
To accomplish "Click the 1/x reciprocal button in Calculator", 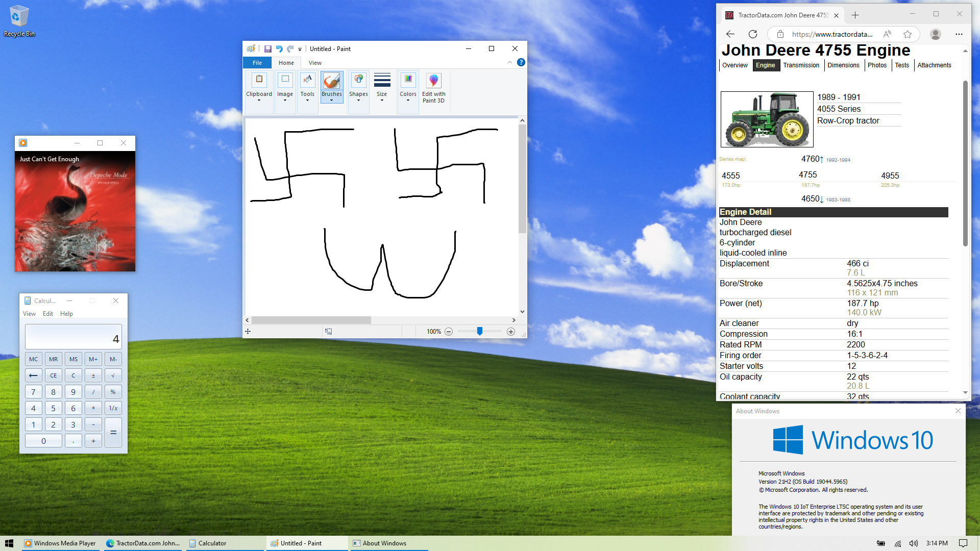I will [x=113, y=408].
